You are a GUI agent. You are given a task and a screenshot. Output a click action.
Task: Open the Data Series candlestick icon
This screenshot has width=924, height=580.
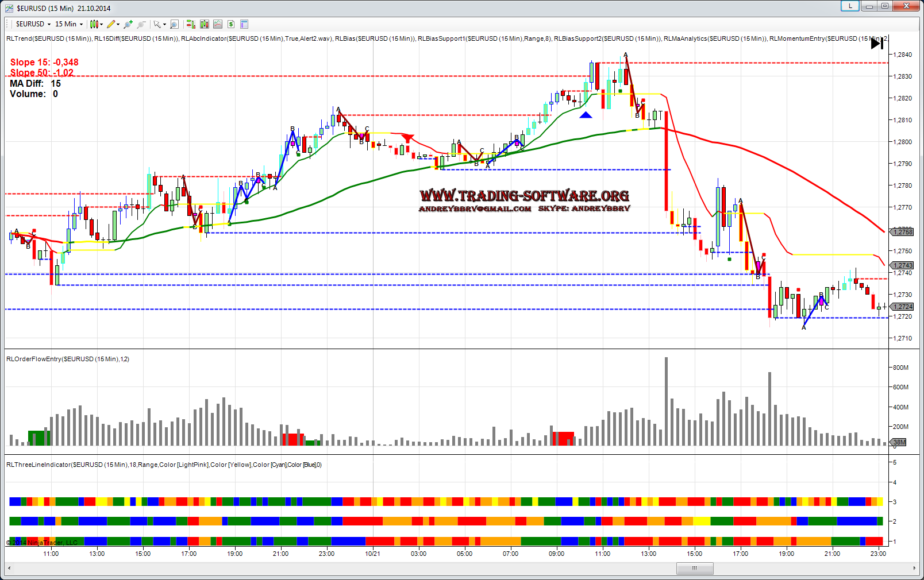click(x=205, y=24)
